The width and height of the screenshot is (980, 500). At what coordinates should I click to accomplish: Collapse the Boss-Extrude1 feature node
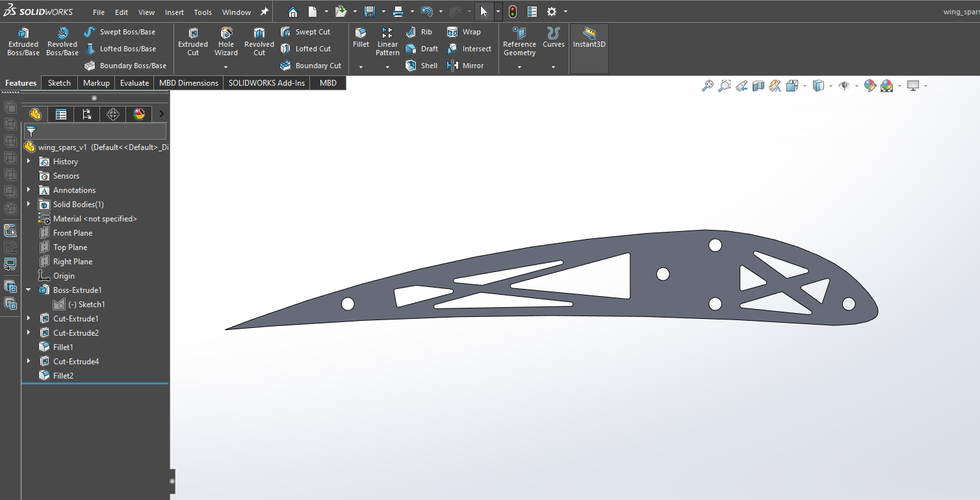[29, 290]
